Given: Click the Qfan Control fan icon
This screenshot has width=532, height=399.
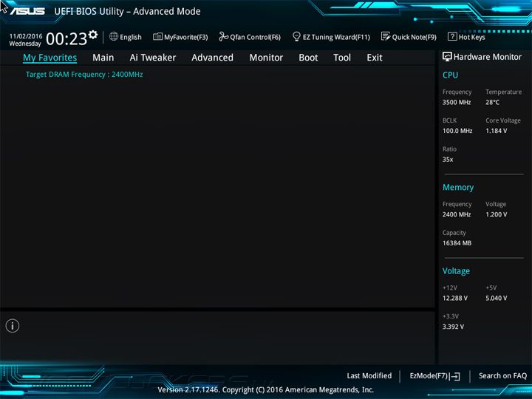Looking at the screenshot, I should [x=223, y=36].
